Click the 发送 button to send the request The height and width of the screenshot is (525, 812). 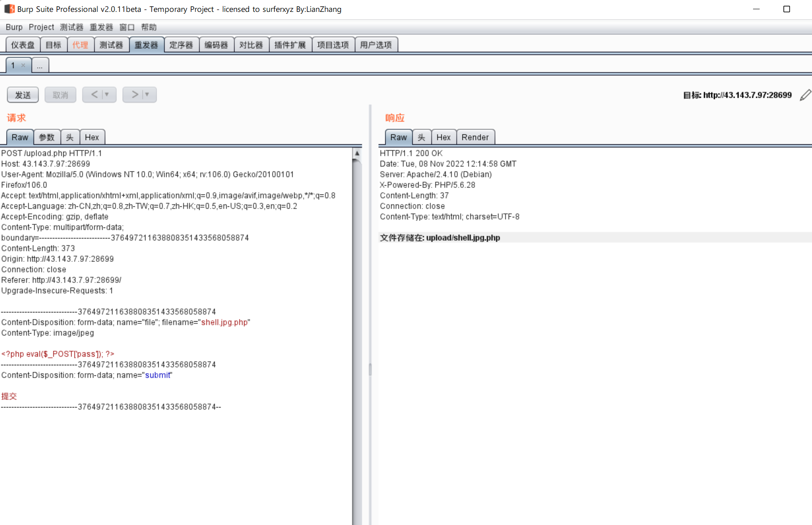23,95
